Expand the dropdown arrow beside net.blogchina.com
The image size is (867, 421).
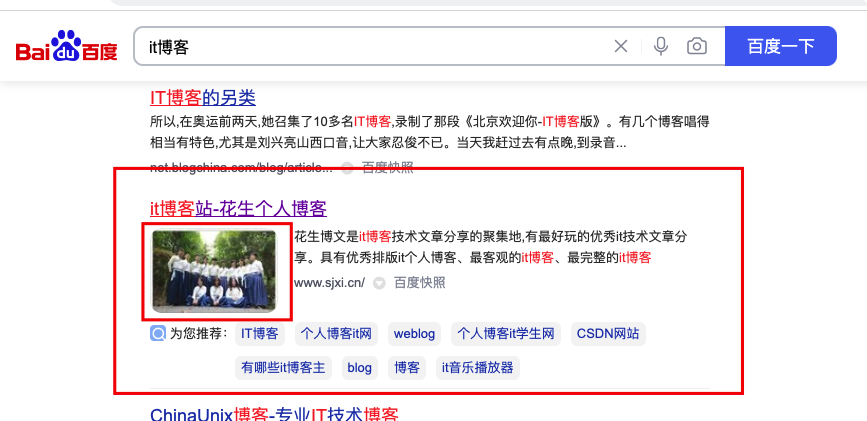click(347, 168)
